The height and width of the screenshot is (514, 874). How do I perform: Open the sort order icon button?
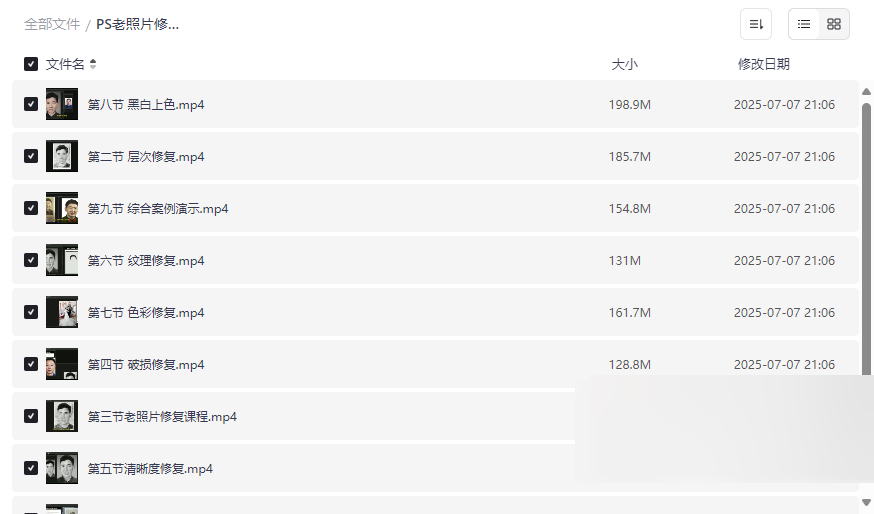click(756, 24)
